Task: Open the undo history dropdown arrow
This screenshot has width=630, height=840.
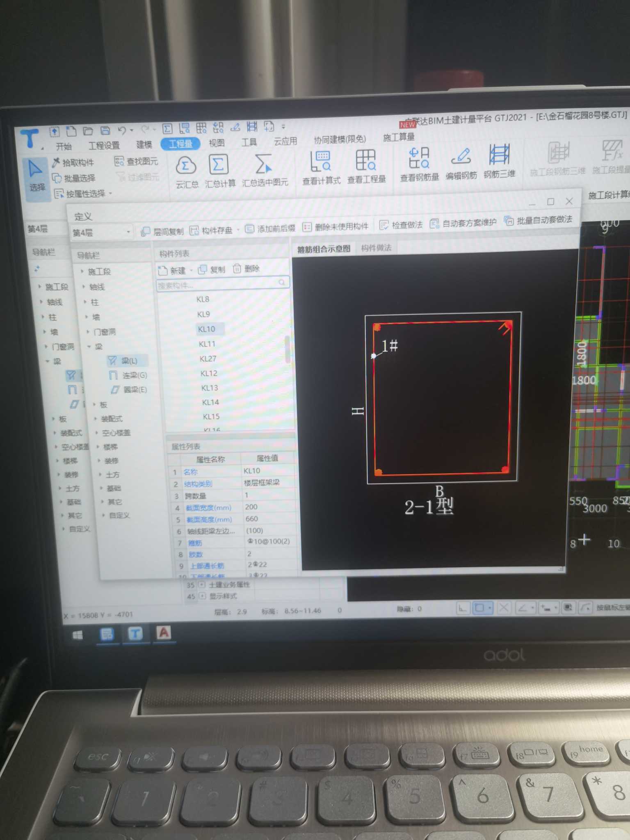Action: click(x=132, y=130)
